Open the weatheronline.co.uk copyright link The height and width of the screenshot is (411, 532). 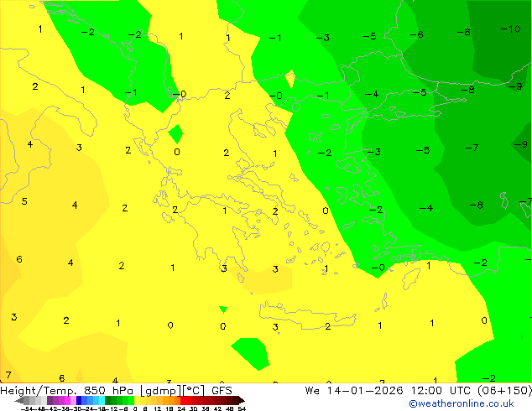(x=461, y=403)
